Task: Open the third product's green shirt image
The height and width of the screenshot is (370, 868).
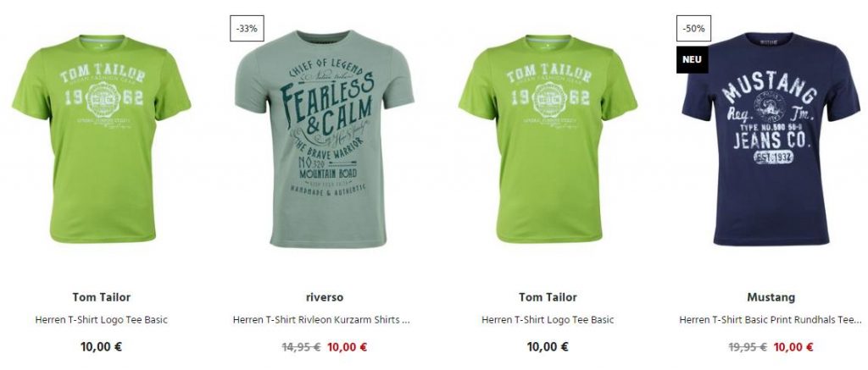Action: [x=548, y=138]
